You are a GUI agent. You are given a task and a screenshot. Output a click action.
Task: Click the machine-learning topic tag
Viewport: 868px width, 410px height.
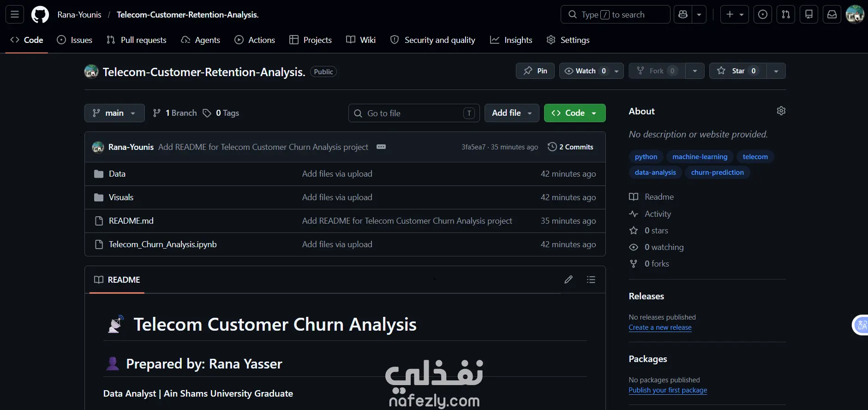pyautogui.click(x=700, y=157)
